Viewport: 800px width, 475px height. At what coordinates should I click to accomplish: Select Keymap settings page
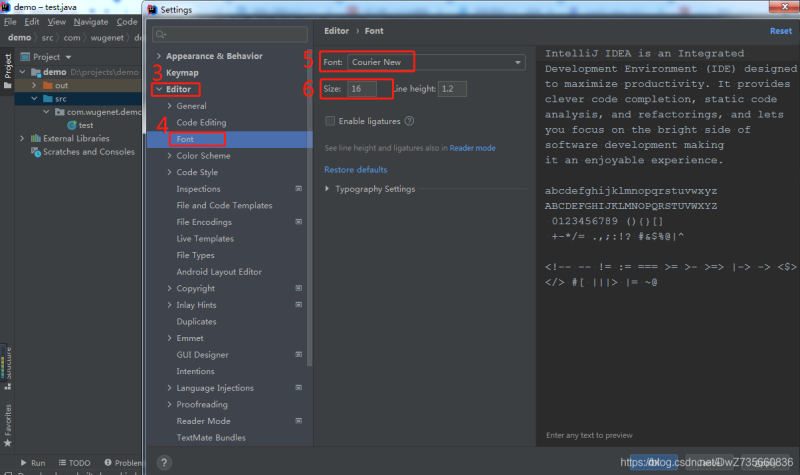click(x=182, y=72)
